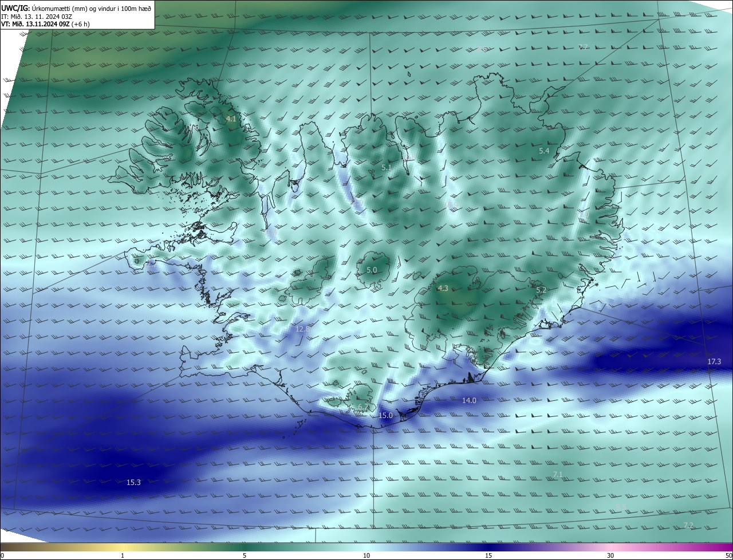Viewport: 733px width, 560px height.
Task: Click the 12.8 value in southwest Iceland
Action: tap(302, 329)
